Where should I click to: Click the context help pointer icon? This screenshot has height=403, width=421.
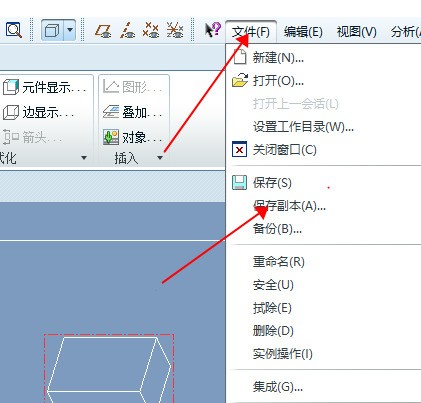pyautogui.click(x=212, y=30)
